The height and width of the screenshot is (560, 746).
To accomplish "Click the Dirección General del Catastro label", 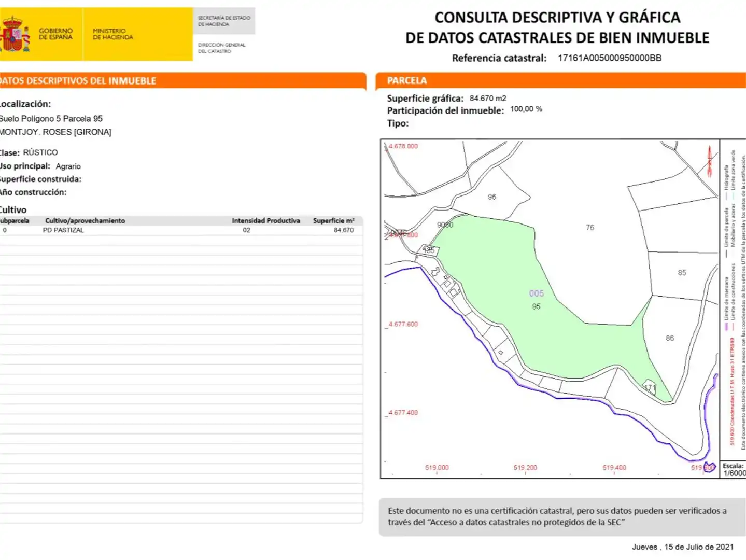I will (x=221, y=48).
